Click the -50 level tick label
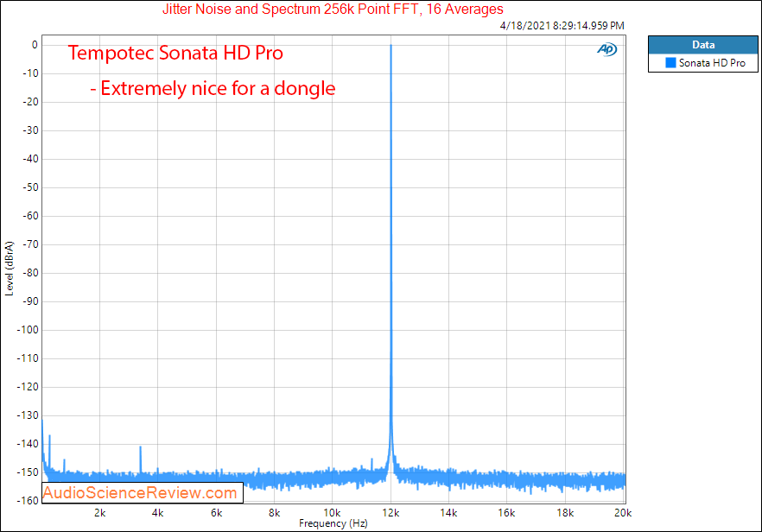Screen dimensions: 762x532 click(30, 187)
